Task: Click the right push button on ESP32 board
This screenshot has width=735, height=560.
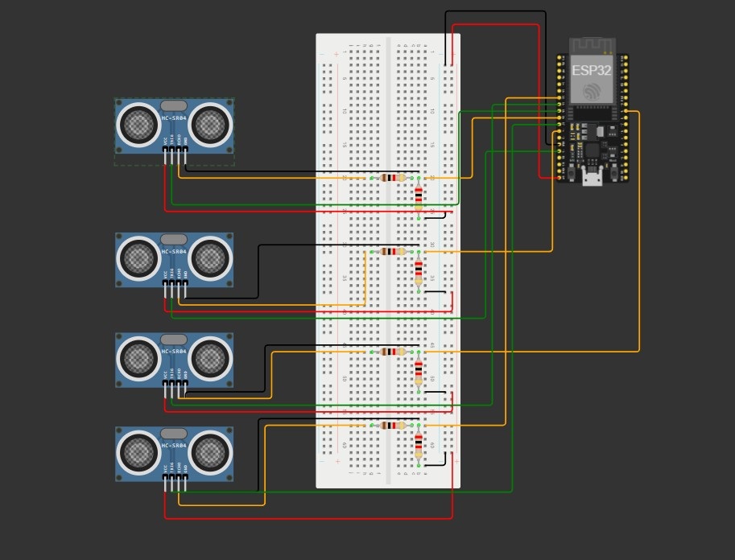Action: (x=614, y=173)
